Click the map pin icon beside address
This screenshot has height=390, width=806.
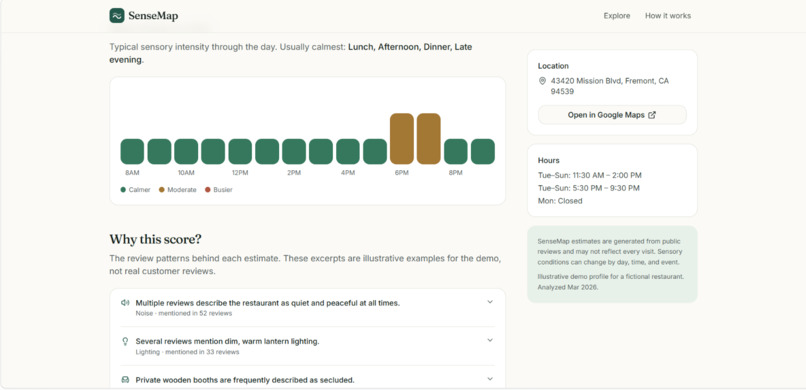tap(542, 81)
